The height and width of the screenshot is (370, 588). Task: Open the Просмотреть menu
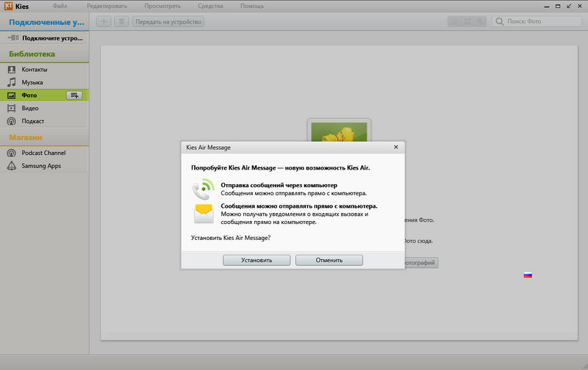(162, 6)
